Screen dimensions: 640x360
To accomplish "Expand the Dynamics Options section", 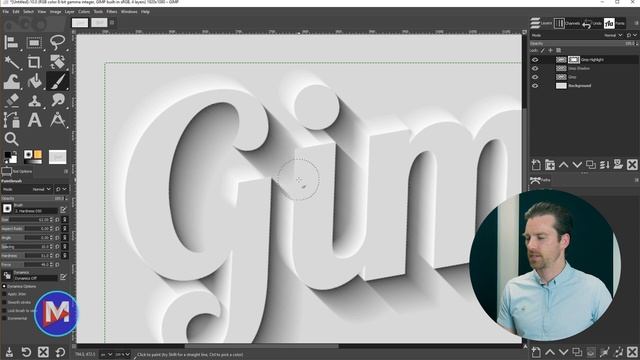I will click(x=4, y=286).
